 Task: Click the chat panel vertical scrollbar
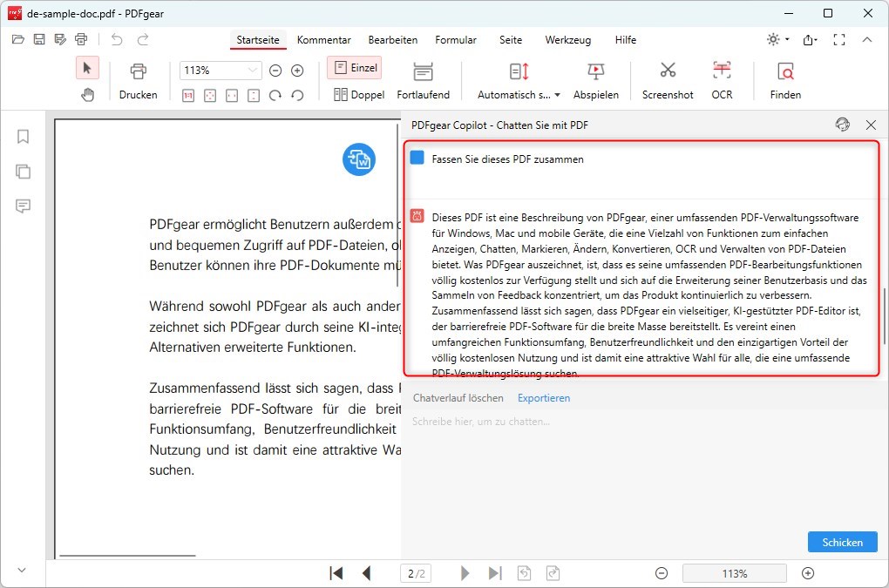(884, 316)
